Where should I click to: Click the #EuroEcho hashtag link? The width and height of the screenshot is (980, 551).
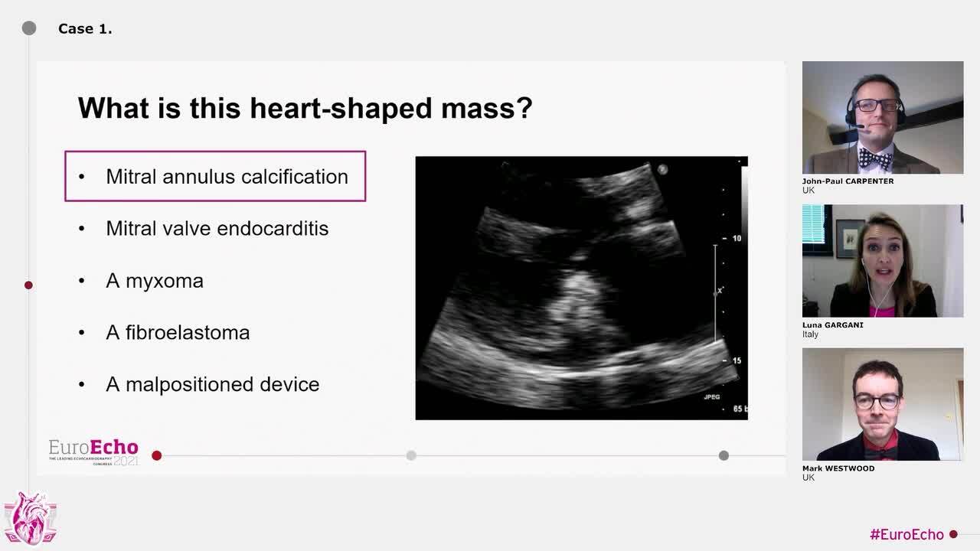[906, 534]
